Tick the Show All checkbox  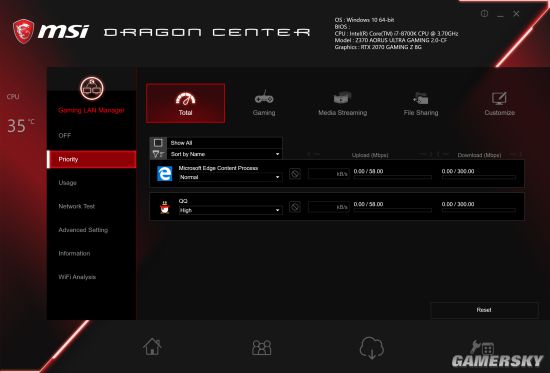click(x=158, y=143)
